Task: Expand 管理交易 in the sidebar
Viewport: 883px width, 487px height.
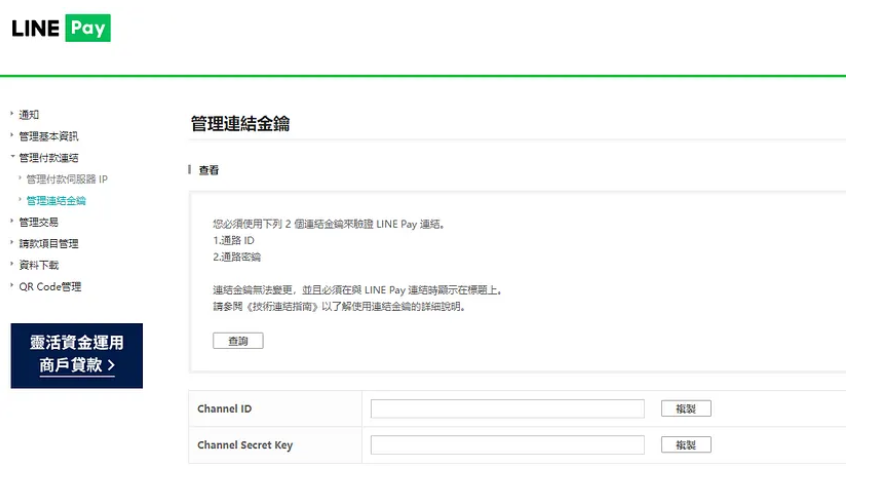Action: tap(38, 222)
